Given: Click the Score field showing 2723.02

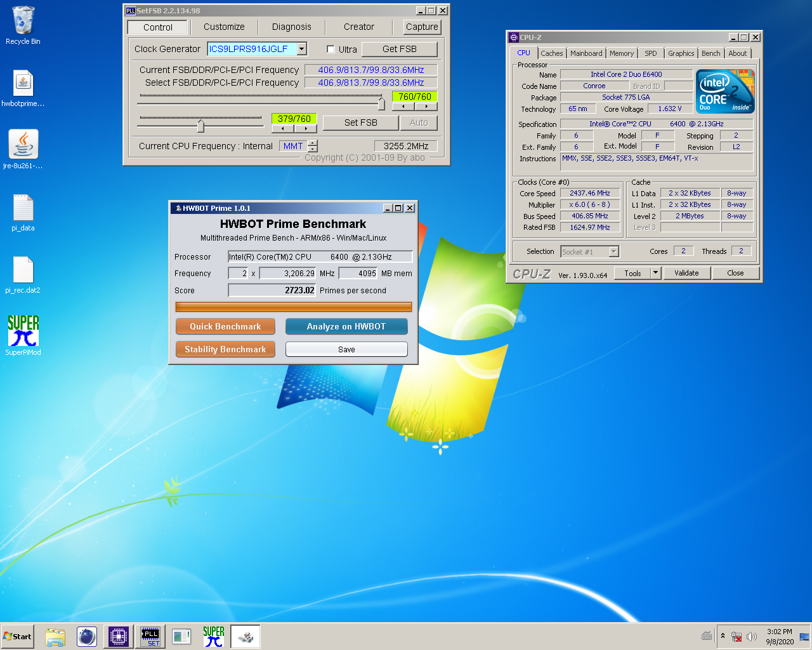Looking at the screenshot, I should [x=272, y=290].
